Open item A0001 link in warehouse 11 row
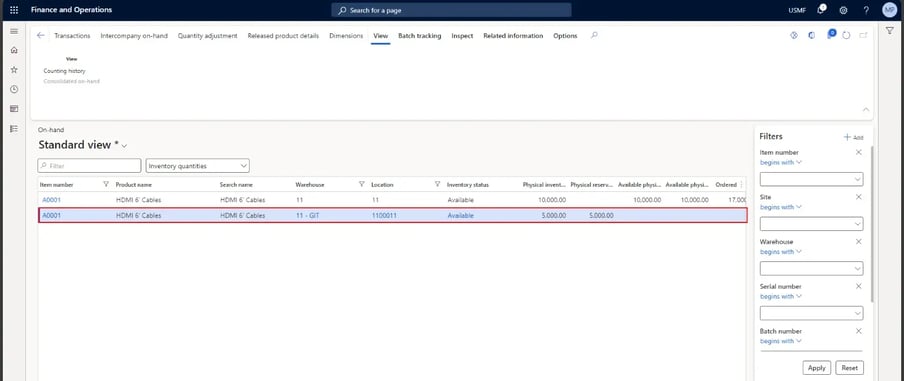 coord(51,200)
